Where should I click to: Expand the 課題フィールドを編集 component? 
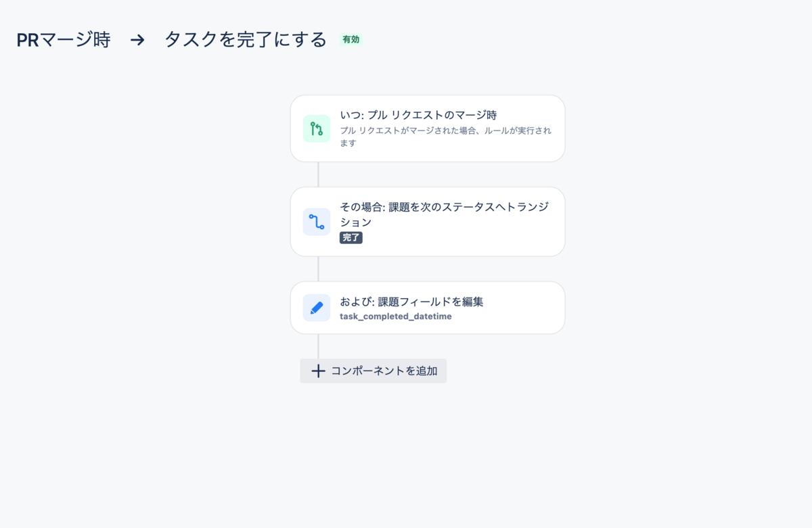point(427,307)
